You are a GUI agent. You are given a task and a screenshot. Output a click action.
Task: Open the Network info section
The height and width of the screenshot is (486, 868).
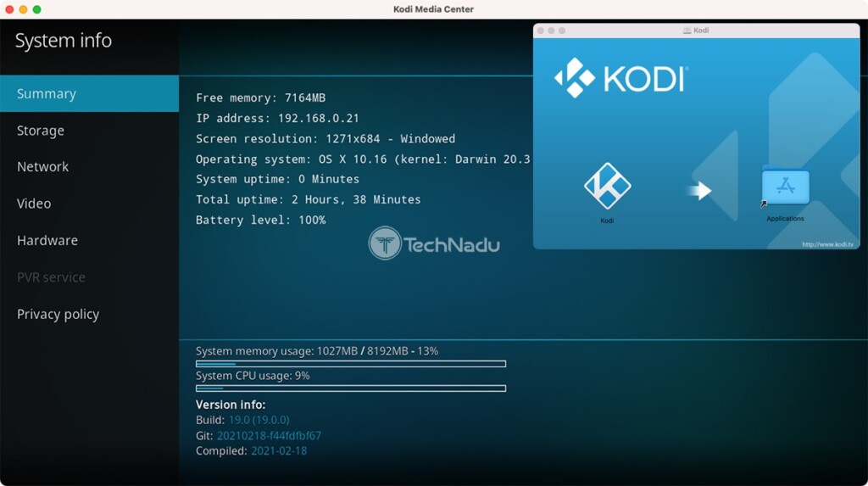pos(89,167)
